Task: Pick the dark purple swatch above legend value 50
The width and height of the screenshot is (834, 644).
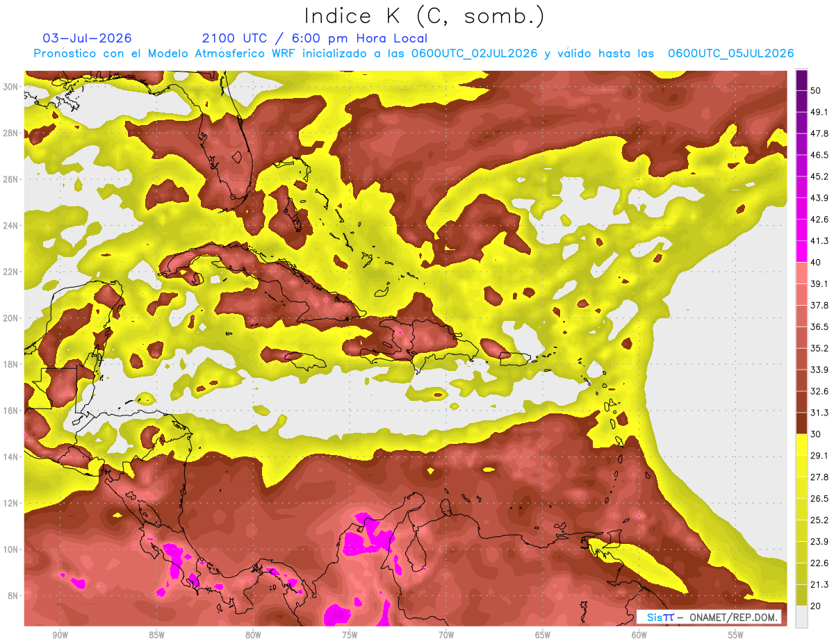Action: tap(801, 80)
